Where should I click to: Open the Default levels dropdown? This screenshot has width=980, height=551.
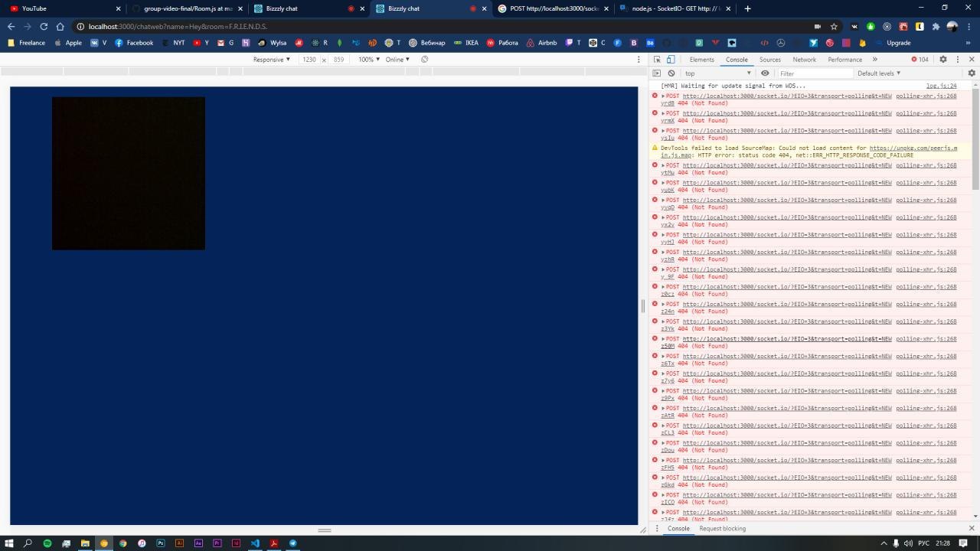point(879,73)
